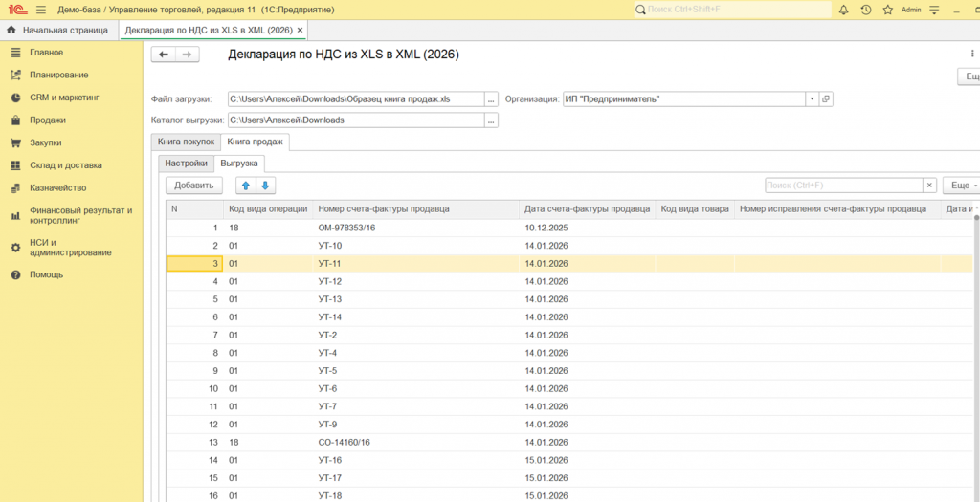Screen dimensions: 980x502
Task: Click the Добавить button
Action: (x=193, y=186)
